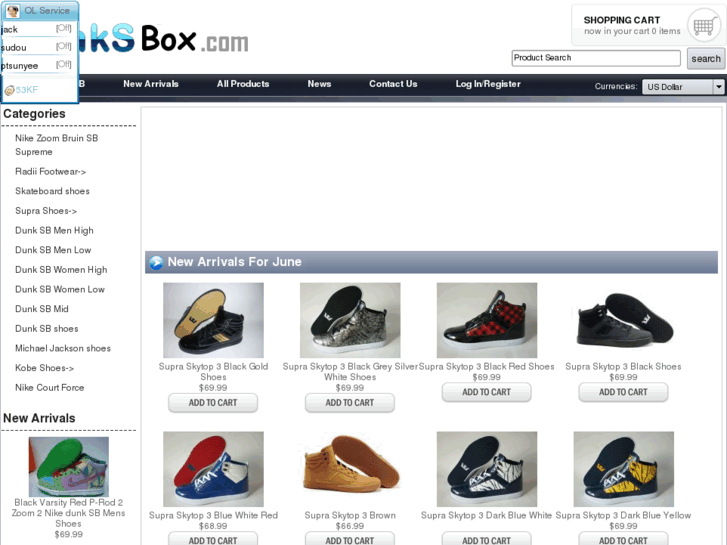The image size is (727, 545).
Task: Click the Supra Skytop 3 Dark Blue Yellow title
Action: tap(623, 515)
